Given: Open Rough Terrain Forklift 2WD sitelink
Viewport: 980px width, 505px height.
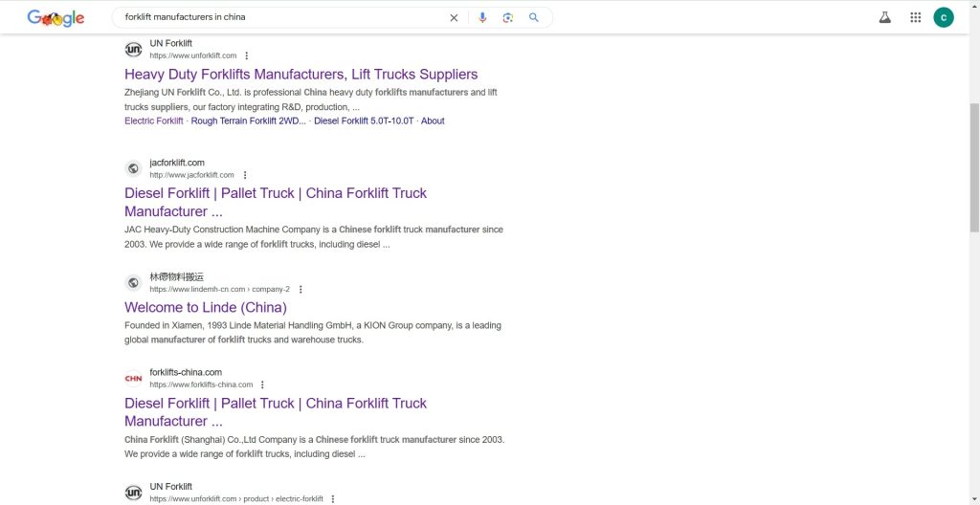Looking at the screenshot, I should coord(249,121).
